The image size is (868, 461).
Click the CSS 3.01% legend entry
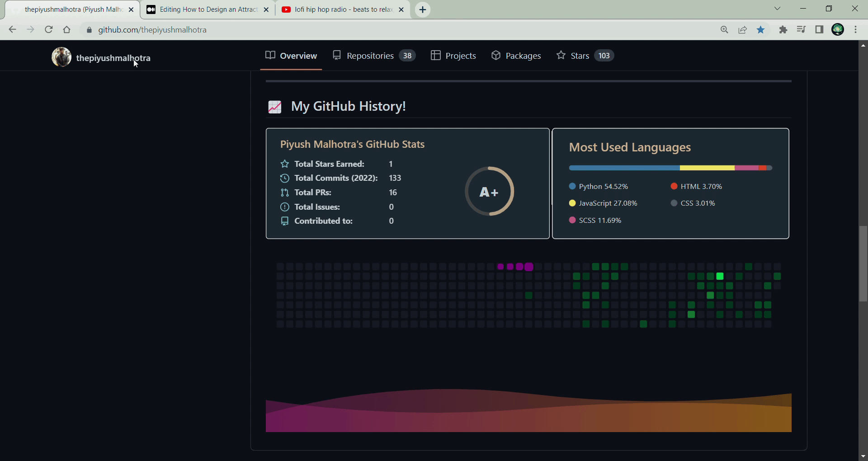coord(693,203)
